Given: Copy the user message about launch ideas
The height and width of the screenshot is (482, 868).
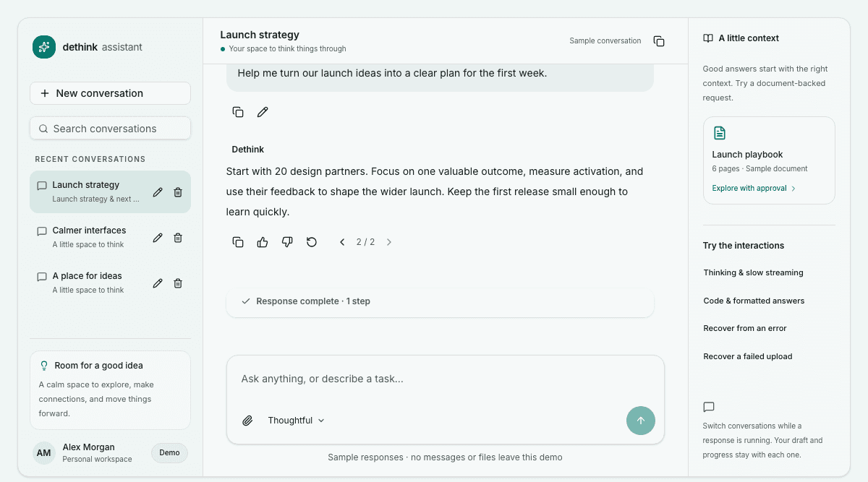Looking at the screenshot, I should 238,112.
